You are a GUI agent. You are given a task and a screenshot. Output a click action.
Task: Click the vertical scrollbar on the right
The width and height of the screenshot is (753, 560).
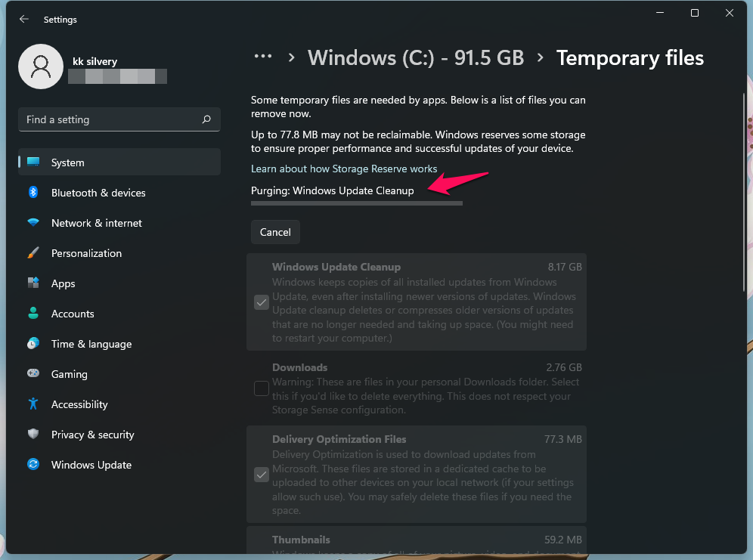(744, 192)
